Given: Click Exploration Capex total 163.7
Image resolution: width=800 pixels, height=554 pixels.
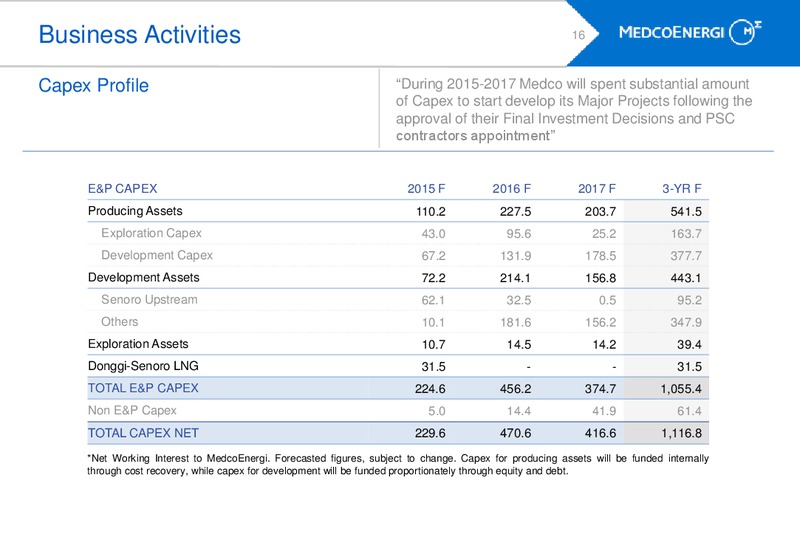Looking at the screenshot, I should [x=686, y=234].
